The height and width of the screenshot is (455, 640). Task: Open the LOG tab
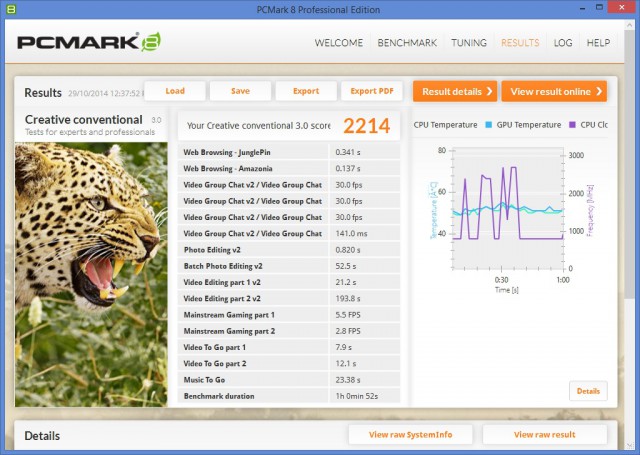coord(563,43)
